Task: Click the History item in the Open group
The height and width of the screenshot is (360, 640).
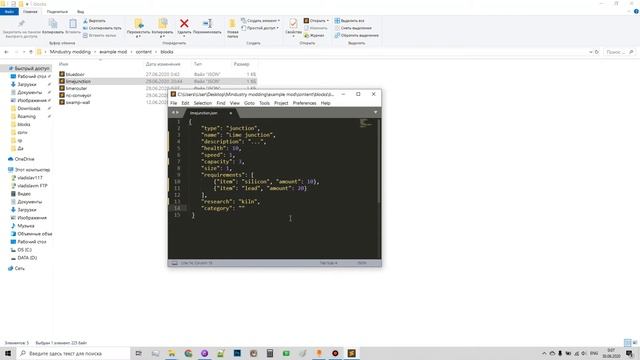Action: (314, 36)
